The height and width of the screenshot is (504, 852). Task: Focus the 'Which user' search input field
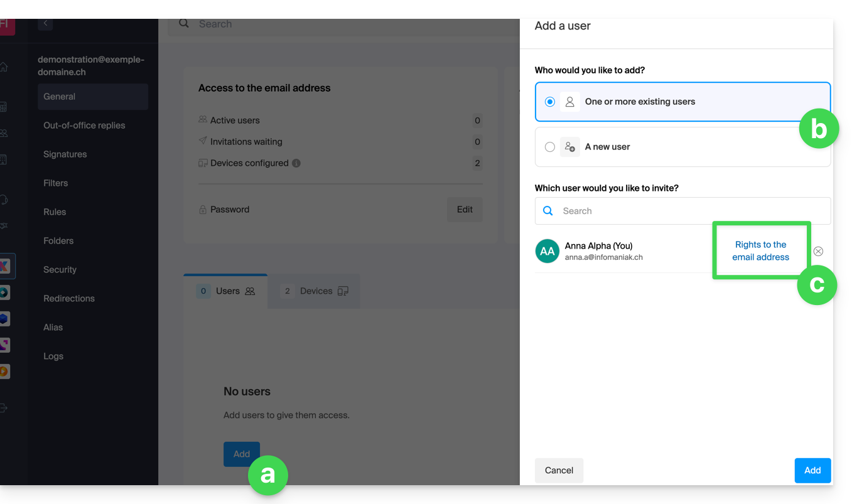click(691, 211)
